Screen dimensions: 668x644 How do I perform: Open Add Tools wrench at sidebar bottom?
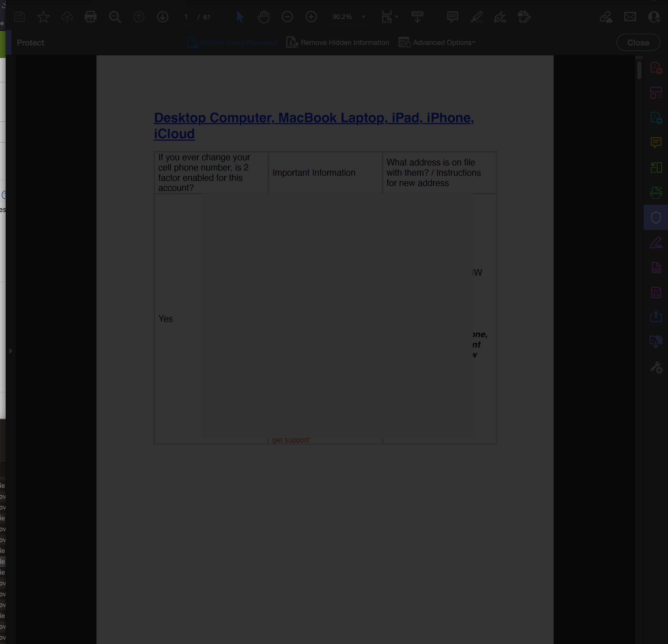coord(656,367)
